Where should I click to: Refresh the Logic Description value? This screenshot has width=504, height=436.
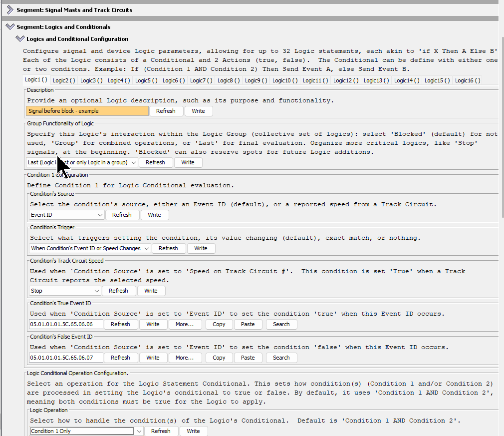pos(166,111)
